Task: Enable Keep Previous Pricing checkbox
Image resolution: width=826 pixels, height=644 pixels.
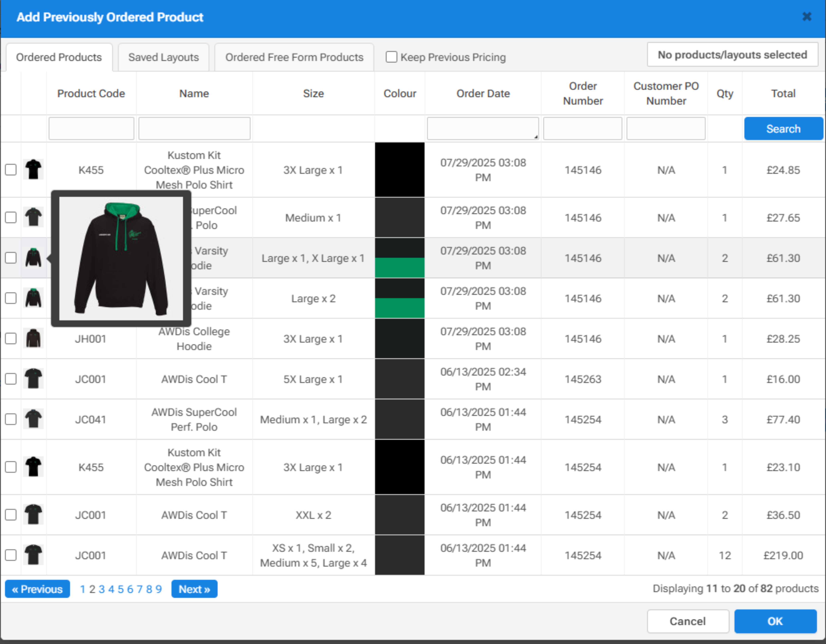Action: pos(392,57)
